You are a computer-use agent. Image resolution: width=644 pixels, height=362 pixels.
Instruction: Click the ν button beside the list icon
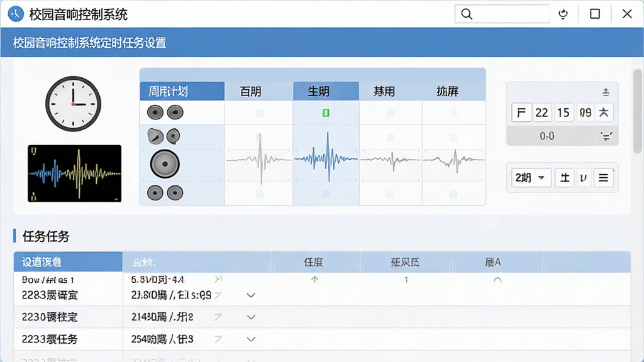[x=584, y=178]
